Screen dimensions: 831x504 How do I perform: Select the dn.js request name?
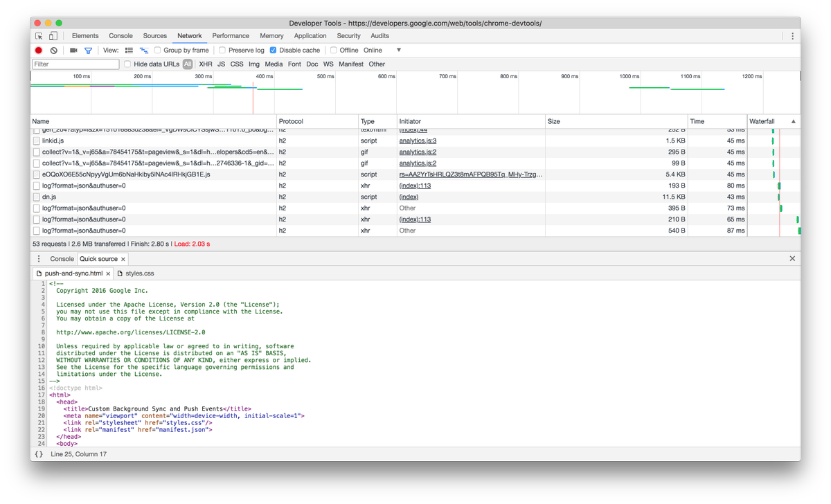[49, 197]
